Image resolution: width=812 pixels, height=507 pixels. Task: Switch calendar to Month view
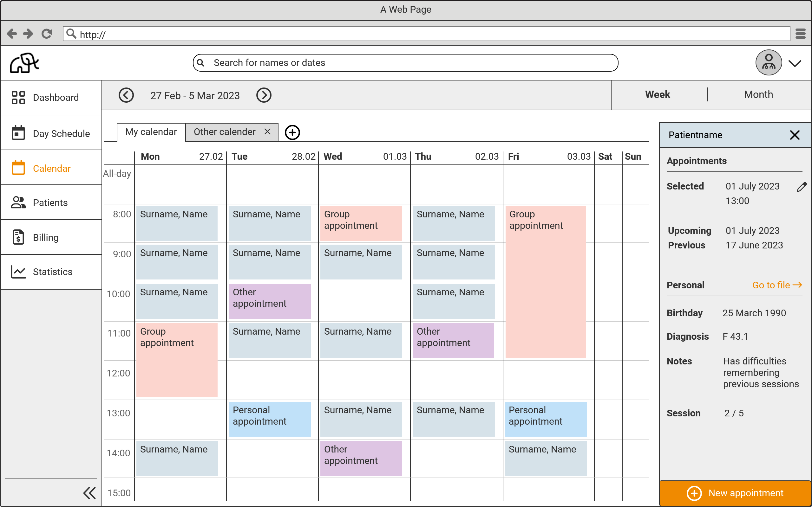tap(758, 94)
